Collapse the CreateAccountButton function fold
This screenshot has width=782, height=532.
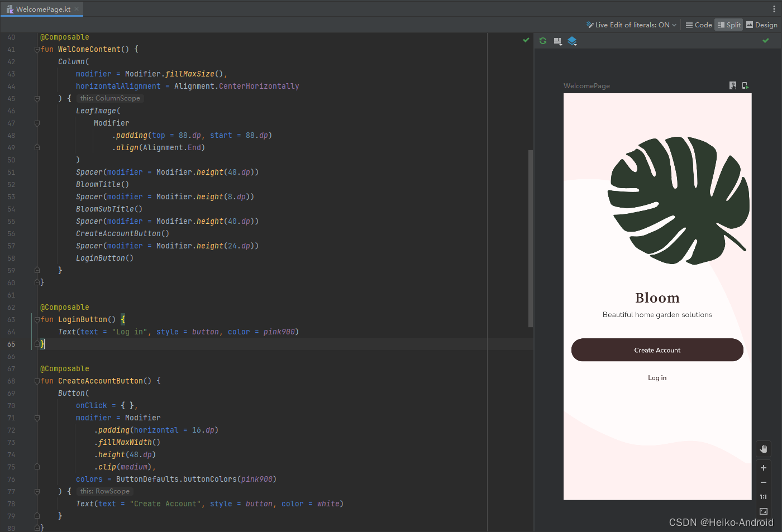(37, 381)
